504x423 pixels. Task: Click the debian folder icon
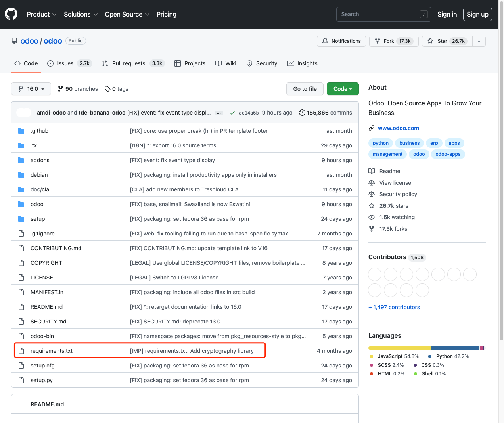(21, 175)
